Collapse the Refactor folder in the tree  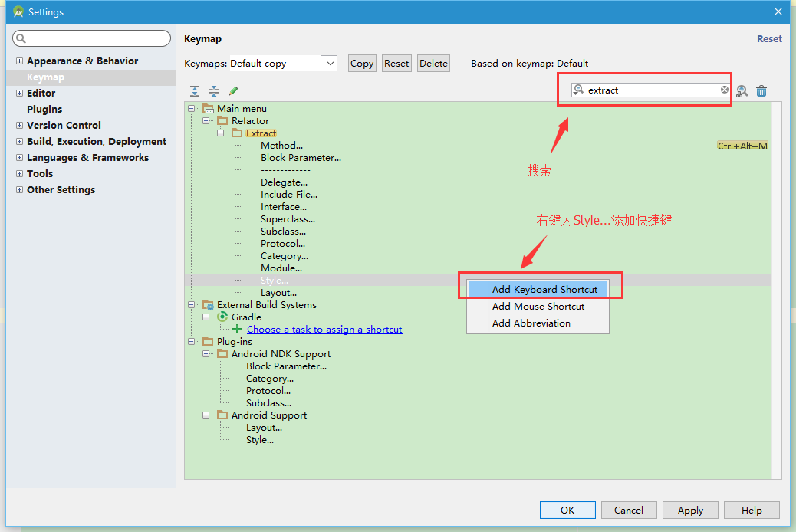pyautogui.click(x=206, y=121)
